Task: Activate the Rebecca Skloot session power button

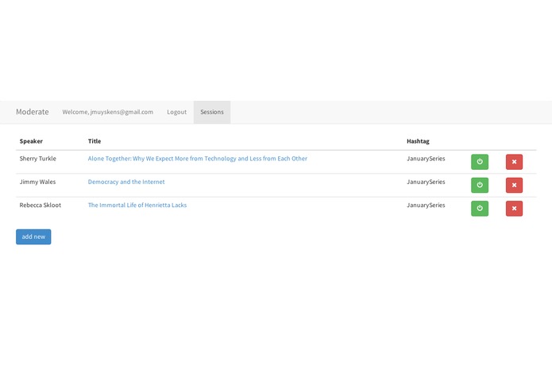Action: (x=480, y=208)
